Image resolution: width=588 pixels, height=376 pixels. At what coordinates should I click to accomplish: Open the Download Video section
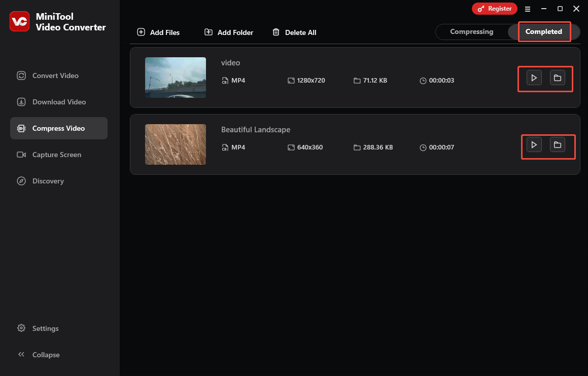(58, 102)
